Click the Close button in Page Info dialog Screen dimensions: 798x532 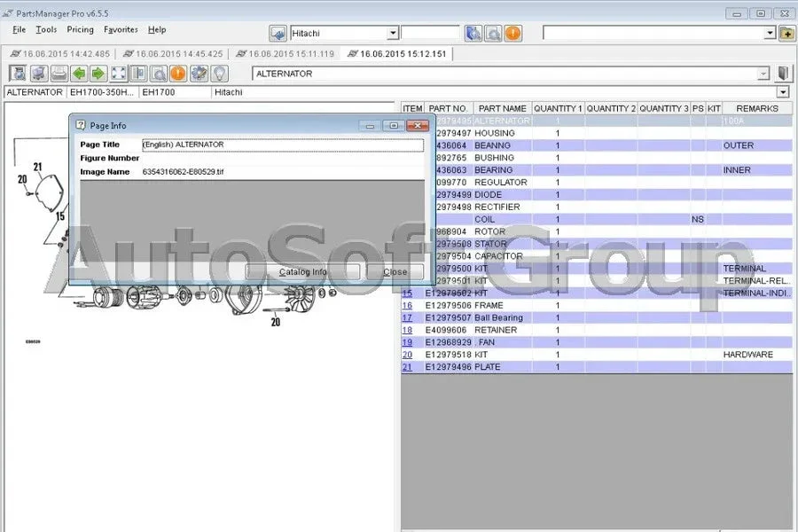pyautogui.click(x=395, y=272)
